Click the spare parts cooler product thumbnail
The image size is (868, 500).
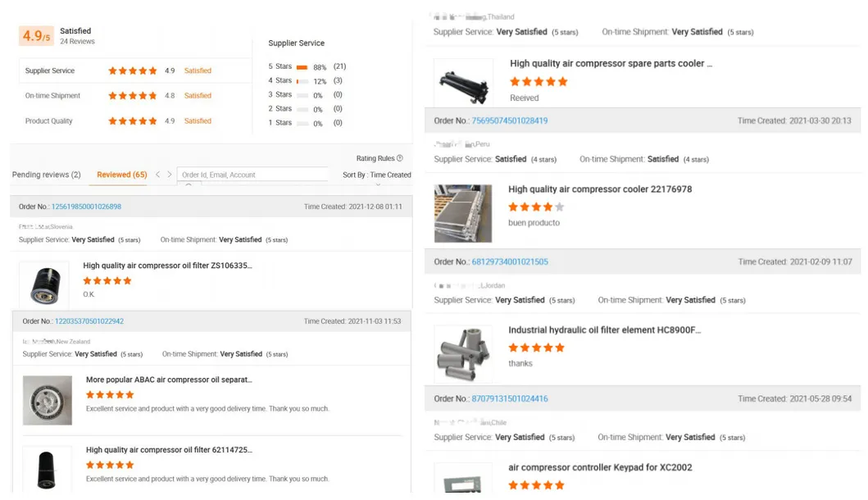[x=463, y=81]
